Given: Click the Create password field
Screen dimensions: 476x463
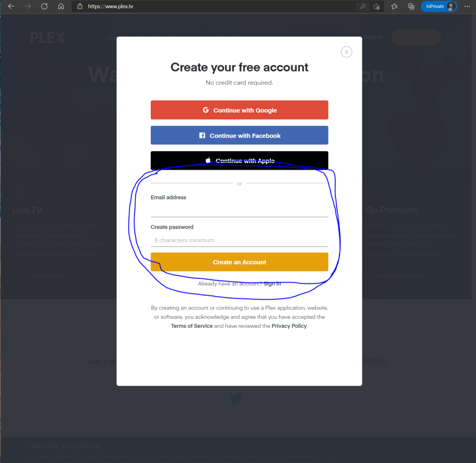Looking at the screenshot, I should click(x=239, y=240).
